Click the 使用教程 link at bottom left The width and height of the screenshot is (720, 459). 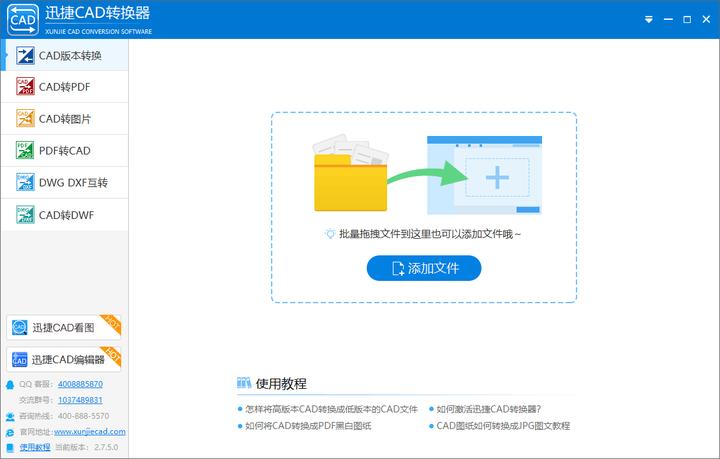point(35,447)
